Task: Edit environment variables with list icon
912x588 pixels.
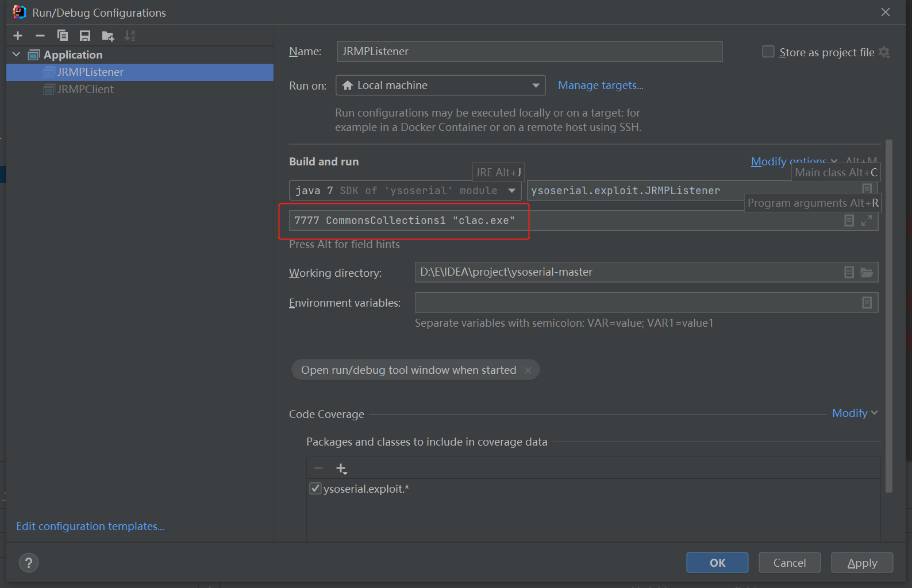Action: point(867,303)
